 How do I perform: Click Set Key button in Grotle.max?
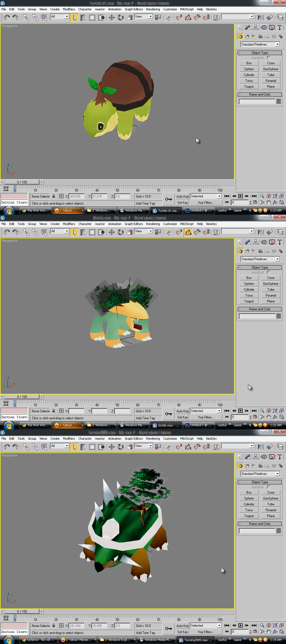pyautogui.click(x=182, y=417)
